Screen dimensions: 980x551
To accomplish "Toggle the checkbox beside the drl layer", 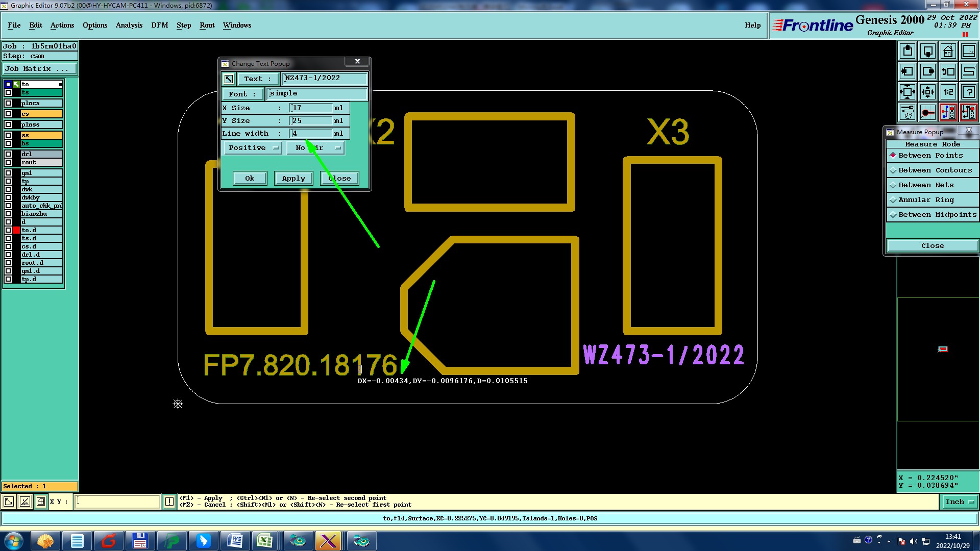I will pyautogui.click(x=8, y=154).
